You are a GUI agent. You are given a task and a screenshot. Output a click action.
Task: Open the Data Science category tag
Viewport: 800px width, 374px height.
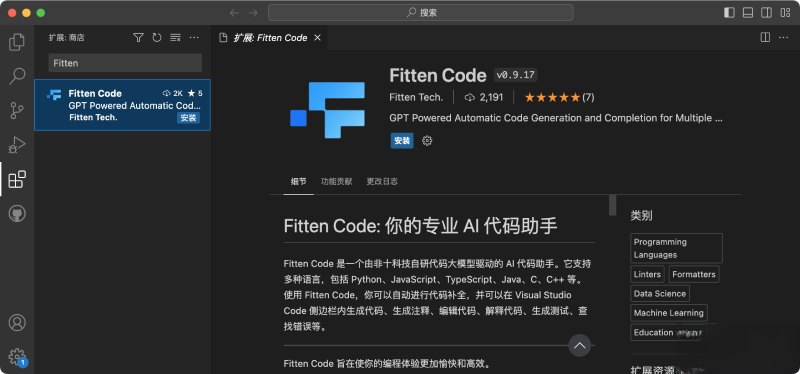coord(660,293)
